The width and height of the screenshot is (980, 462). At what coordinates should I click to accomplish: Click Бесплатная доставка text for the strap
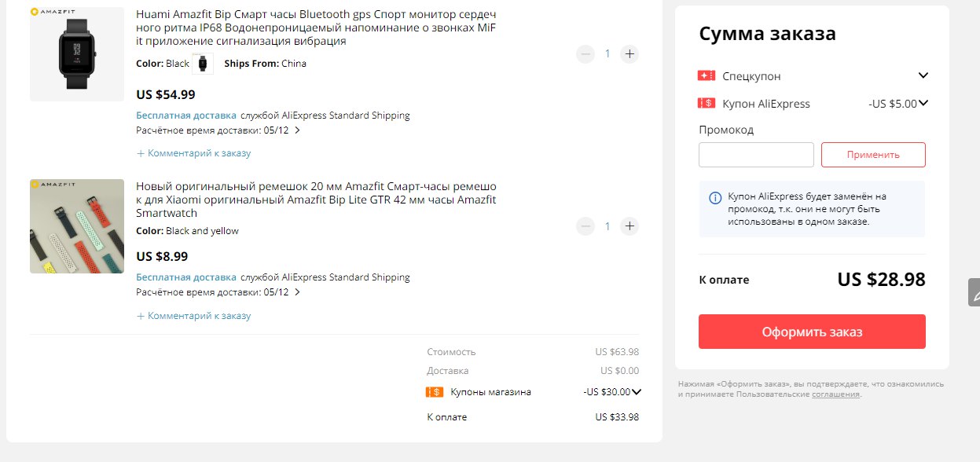pyautogui.click(x=186, y=277)
